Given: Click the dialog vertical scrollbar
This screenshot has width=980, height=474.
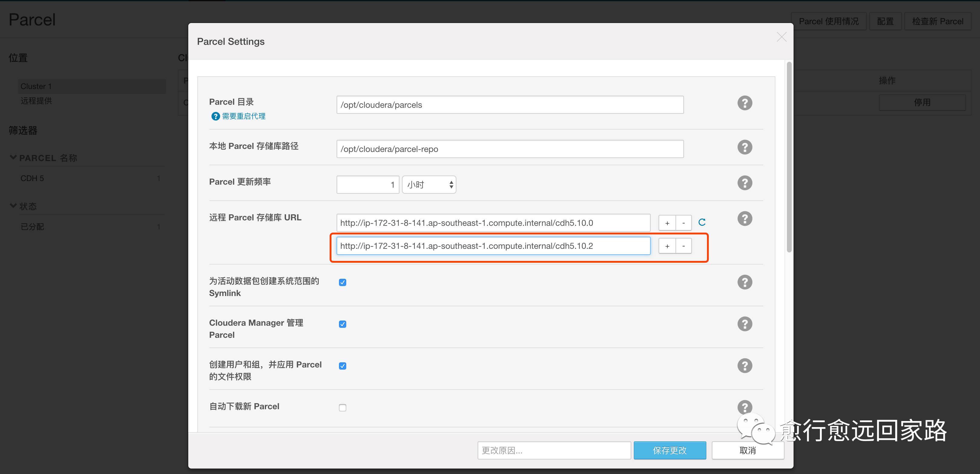Looking at the screenshot, I should click(x=789, y=157).
